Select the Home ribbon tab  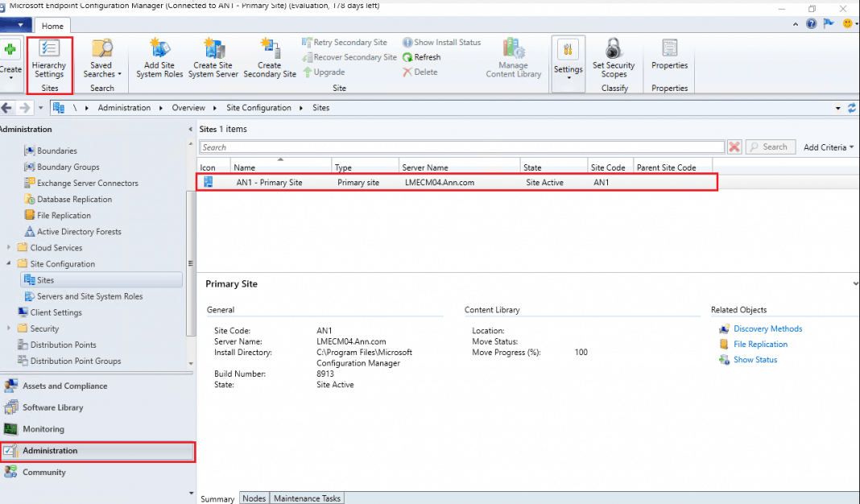point(52,25)
